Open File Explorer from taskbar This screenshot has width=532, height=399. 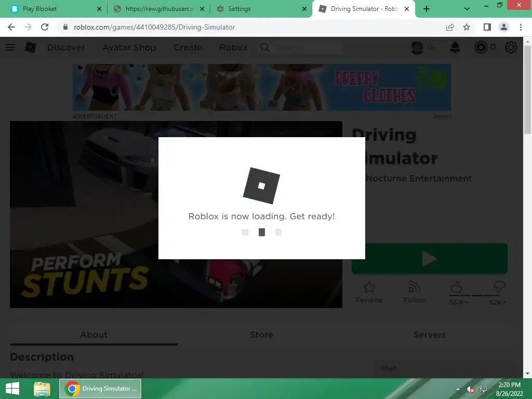pos(42,389)
